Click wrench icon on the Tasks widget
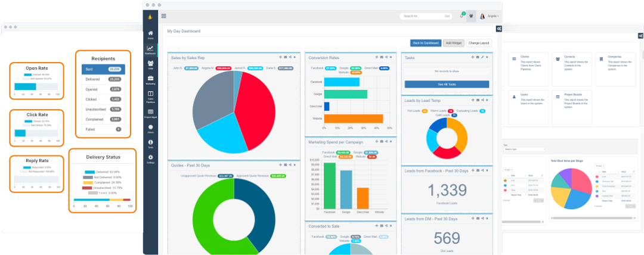The width and height of the screenshot is (644, 255). pos(482,57)
